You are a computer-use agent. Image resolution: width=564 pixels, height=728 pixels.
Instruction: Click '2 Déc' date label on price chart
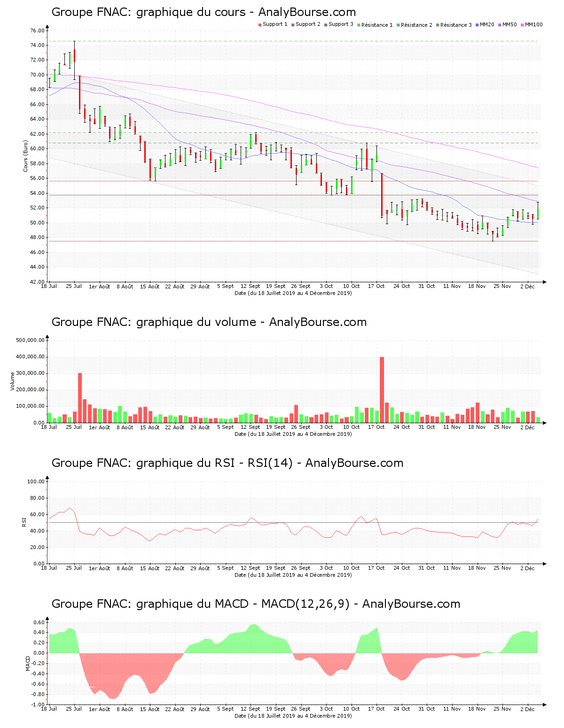point(527,286)
